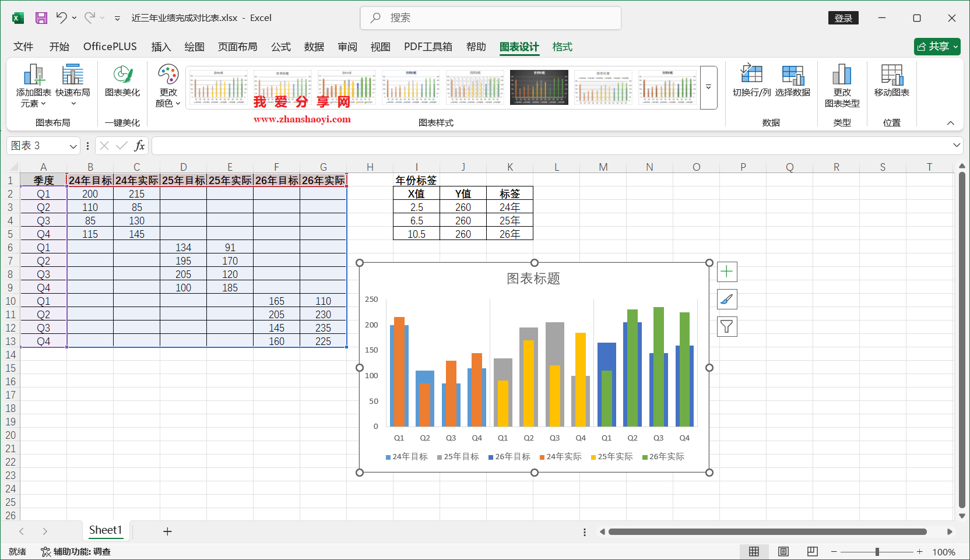Screen dimensions: 970x560
Task: Click Move Chart (移动图表) icon
Action: (x=891, y=82)
